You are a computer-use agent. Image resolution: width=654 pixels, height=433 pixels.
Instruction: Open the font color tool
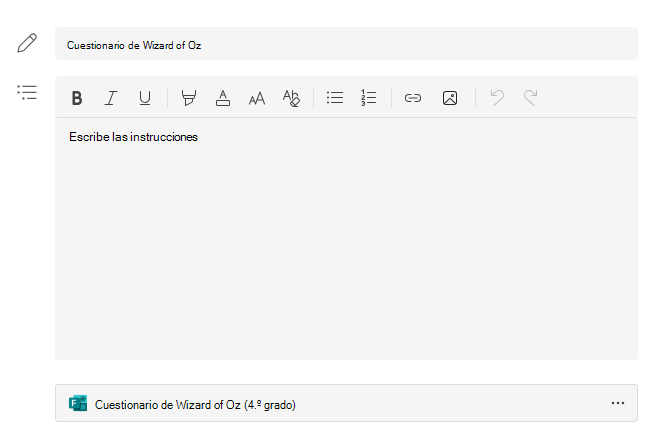click(223, 98)
